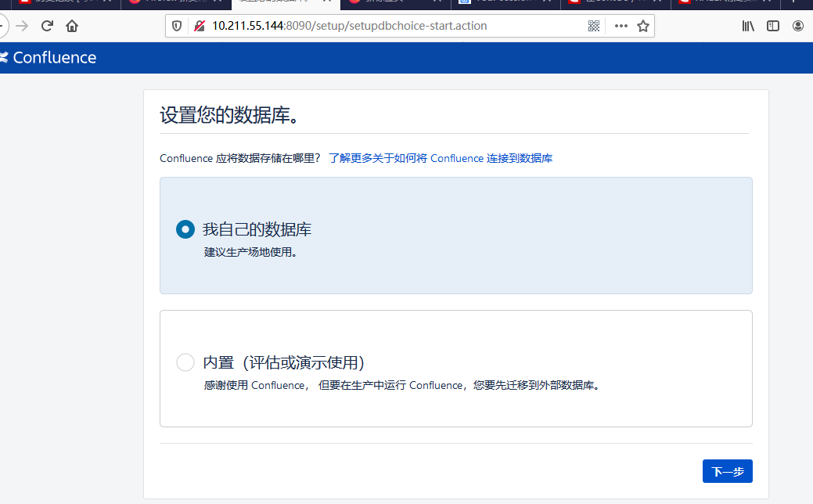Bookmark this page with the star icon
This screenshot has width=813, height=504.
pos(643,26)
